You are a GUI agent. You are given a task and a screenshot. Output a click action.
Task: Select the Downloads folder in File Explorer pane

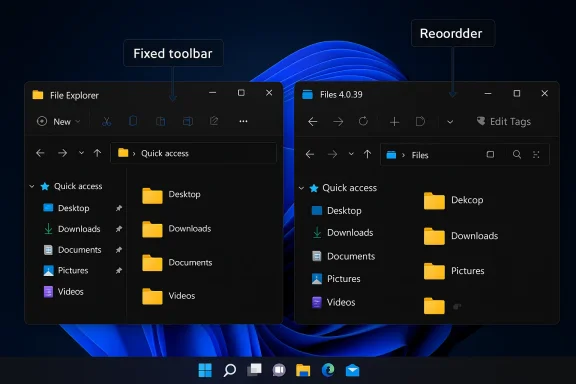click(177, 229)
